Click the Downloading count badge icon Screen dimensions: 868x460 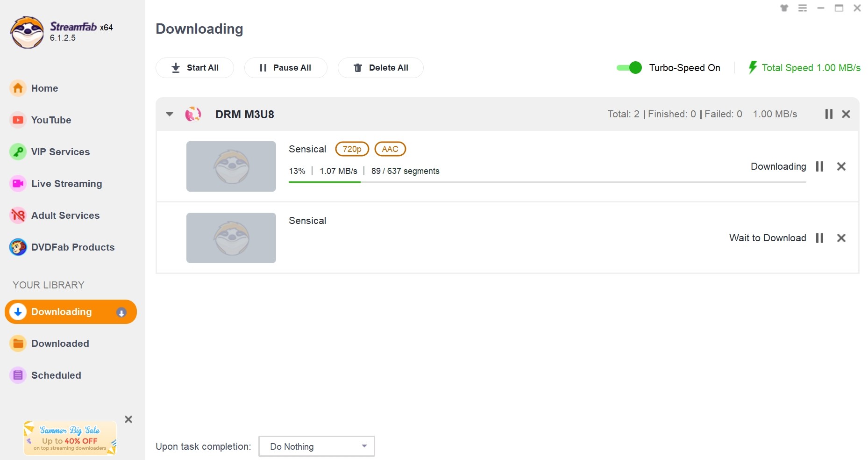tap(121, 313)
